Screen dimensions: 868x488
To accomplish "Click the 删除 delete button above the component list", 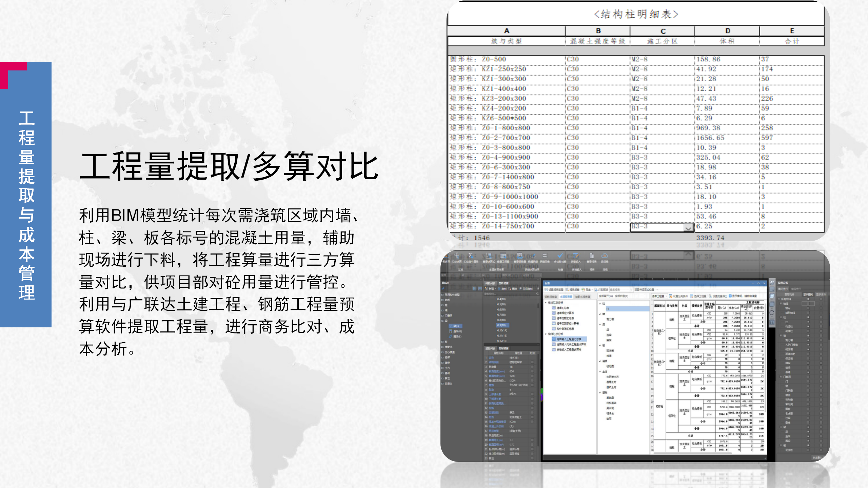I will tap(514, 289).
